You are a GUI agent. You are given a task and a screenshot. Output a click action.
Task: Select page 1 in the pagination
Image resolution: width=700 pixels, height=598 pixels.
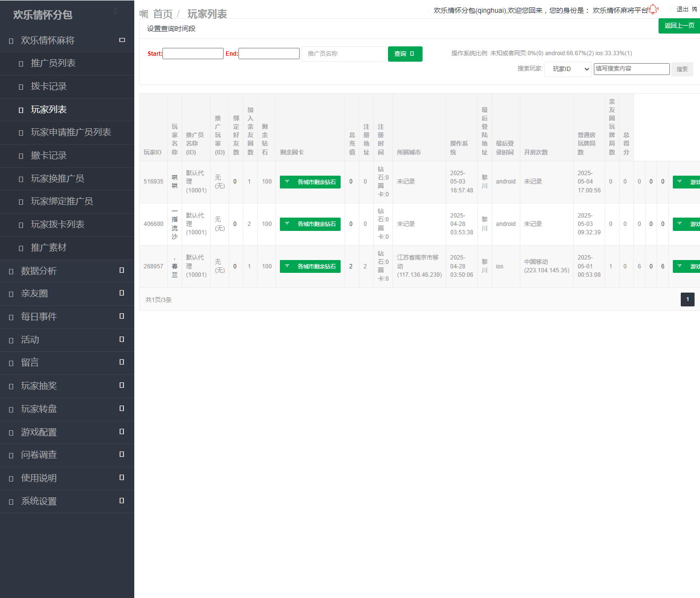coord(687,299)
